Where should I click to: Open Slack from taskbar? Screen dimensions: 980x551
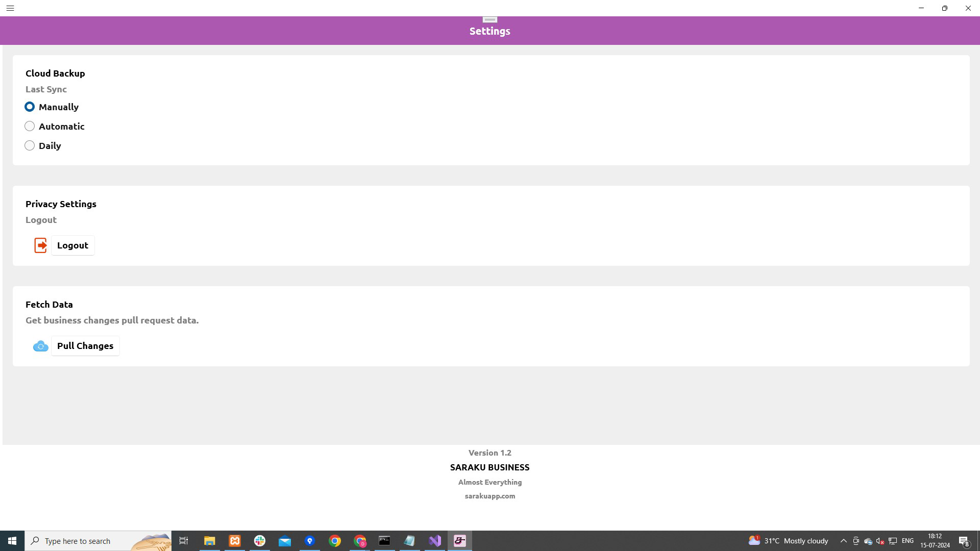pos(260,541)
